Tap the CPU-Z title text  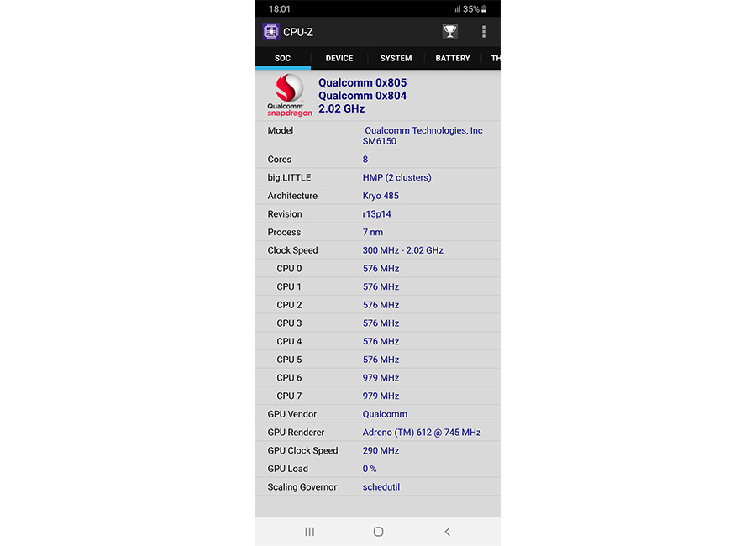pyautogui.click(x=298, y=32)
